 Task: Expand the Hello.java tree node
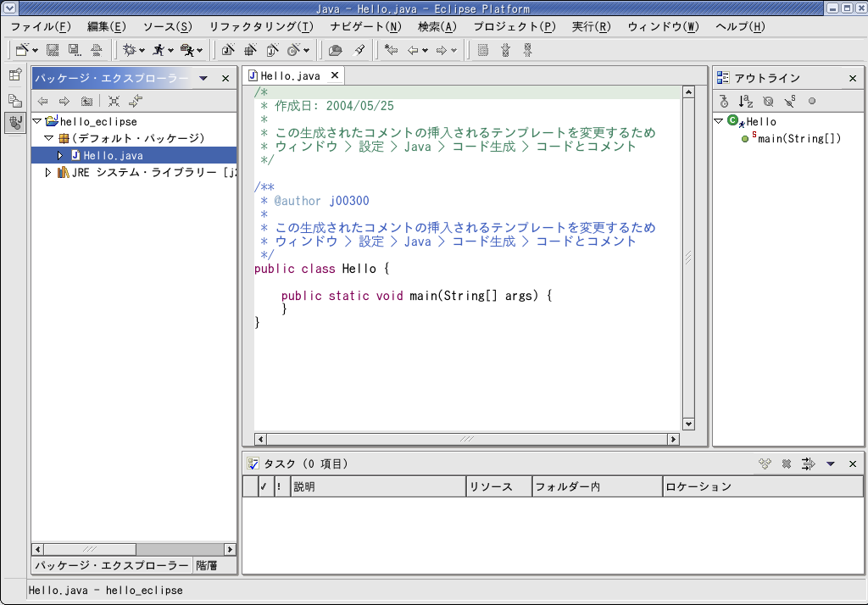(x=60, y=155)
